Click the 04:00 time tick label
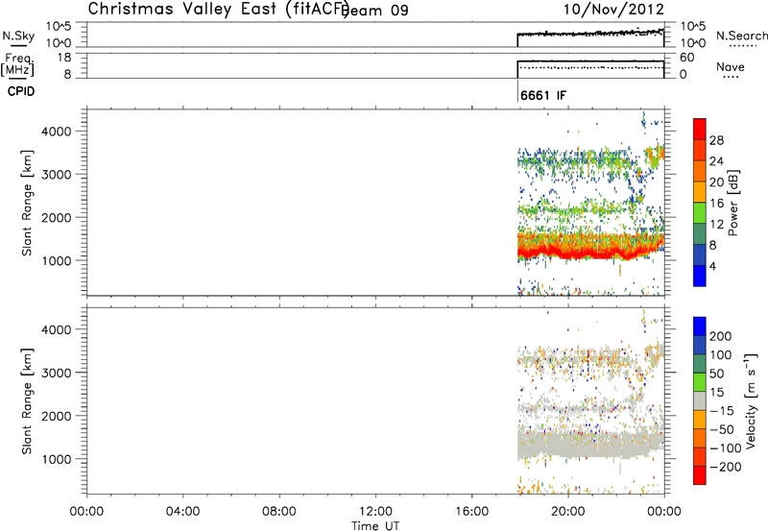Viewport: 768px width, 532px height. tap(182, 512)
